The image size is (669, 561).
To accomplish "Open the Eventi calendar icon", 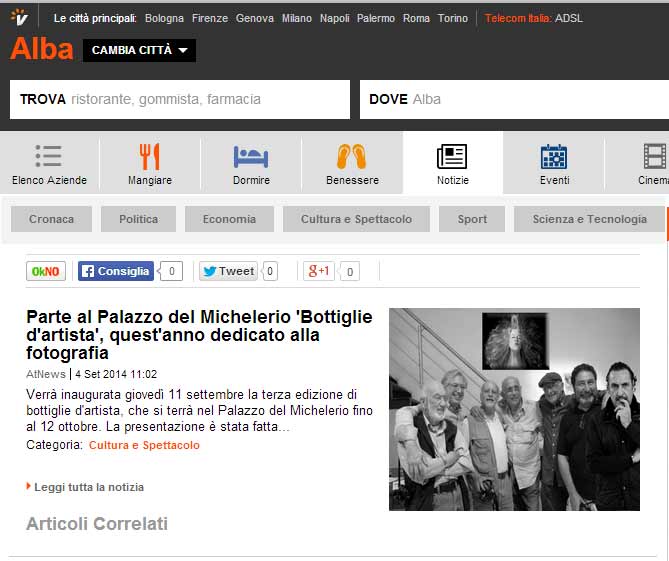I will pyautogui.click(x=554, y=157).
